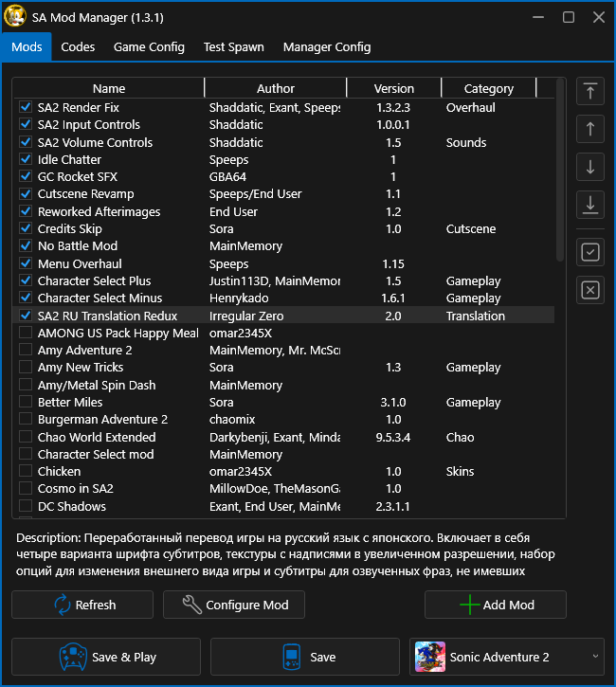
Task: Select the Reworked Afterimages row
Action: 284,211
